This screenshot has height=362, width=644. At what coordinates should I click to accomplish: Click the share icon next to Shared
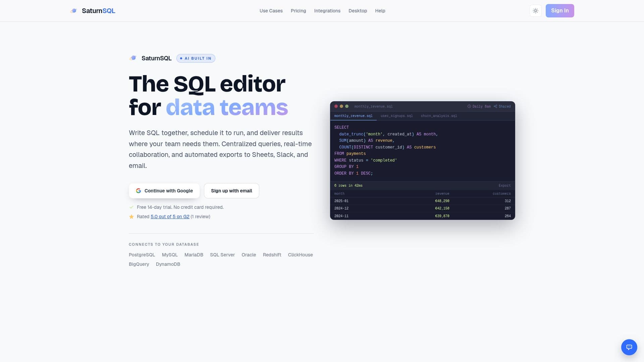[x=495, y=107]
